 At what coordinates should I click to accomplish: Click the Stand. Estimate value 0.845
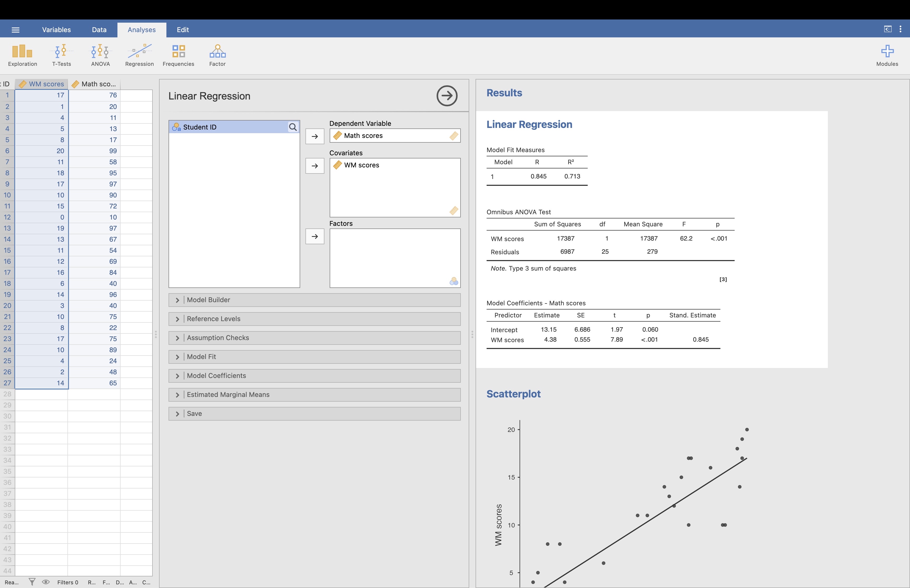coord(700,340)
